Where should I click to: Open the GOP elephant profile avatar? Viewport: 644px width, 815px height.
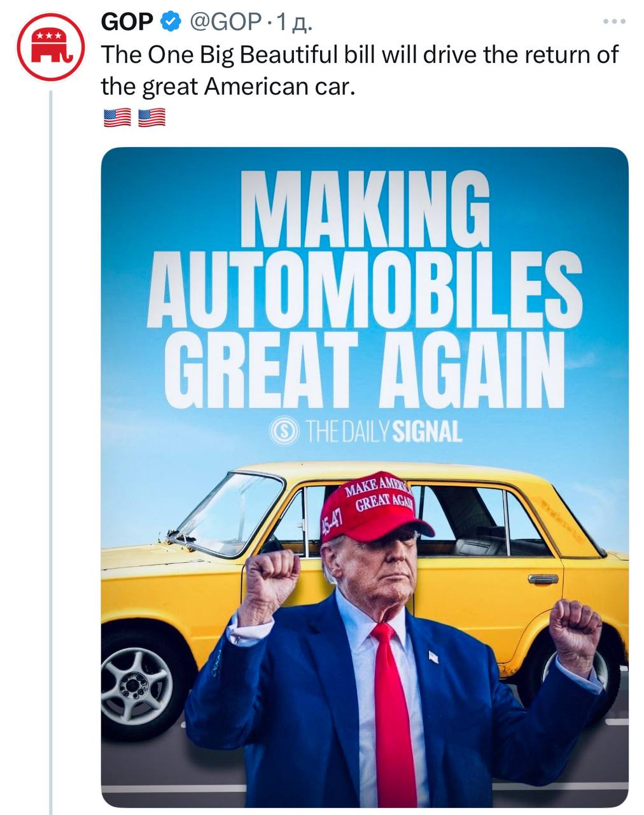coord(50,46)
